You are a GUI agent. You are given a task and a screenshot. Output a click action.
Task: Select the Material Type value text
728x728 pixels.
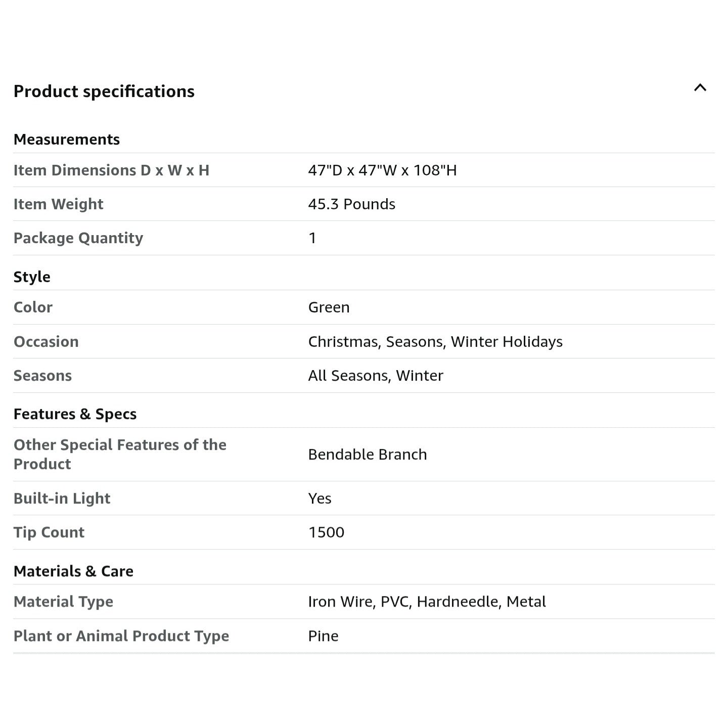click(x=427, y=602)
